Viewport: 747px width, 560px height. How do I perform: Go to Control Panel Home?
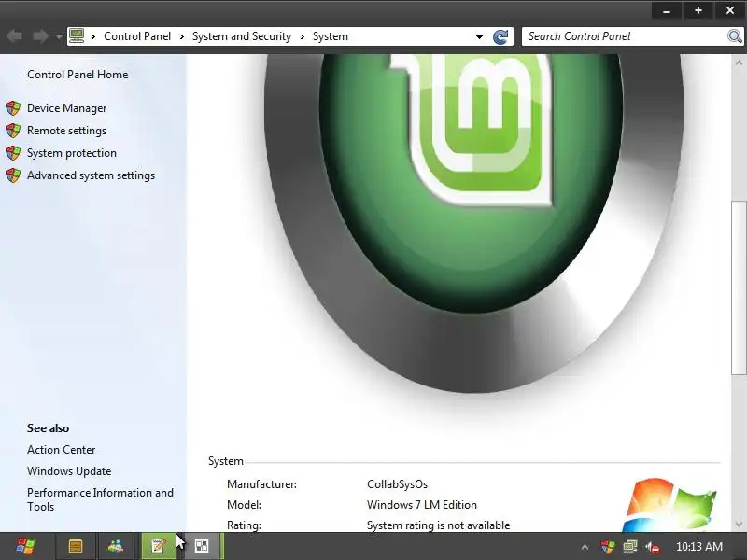pos(78,75)
